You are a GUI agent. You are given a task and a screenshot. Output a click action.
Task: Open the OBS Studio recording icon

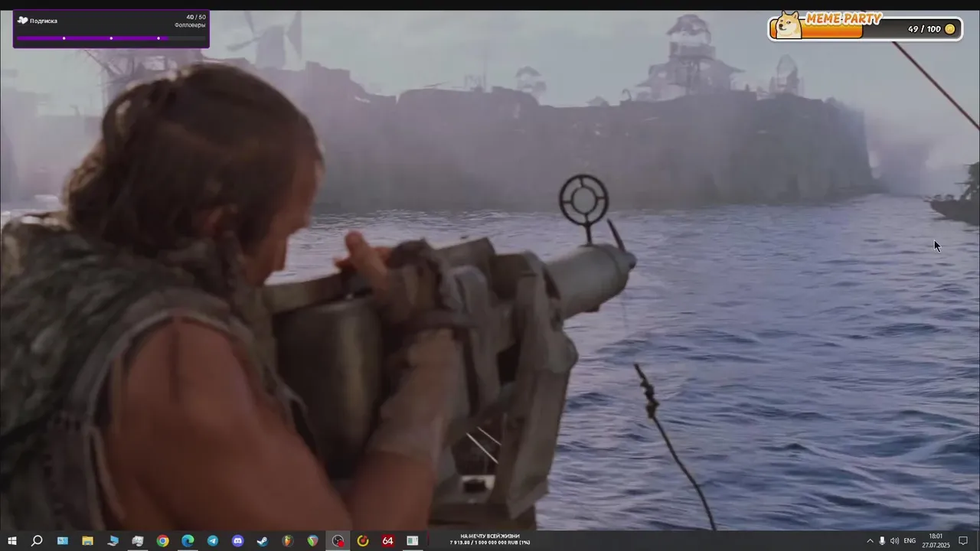(338, 541)
